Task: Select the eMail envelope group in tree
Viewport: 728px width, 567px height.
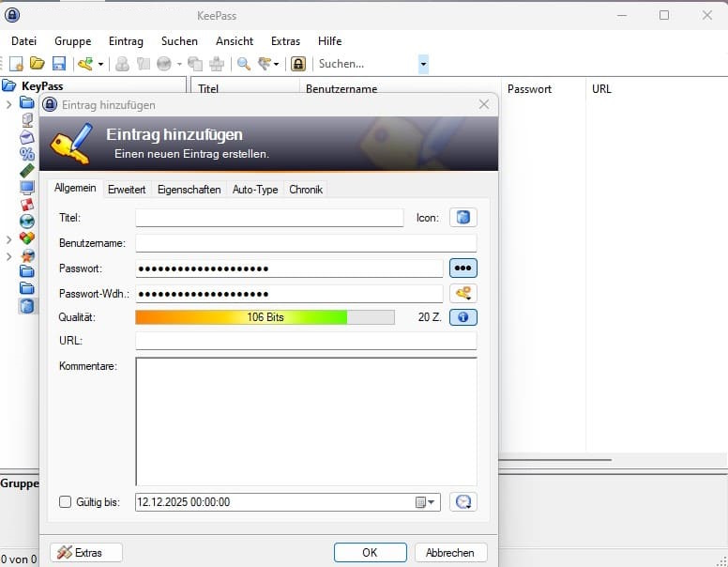Action: (27, 137)
